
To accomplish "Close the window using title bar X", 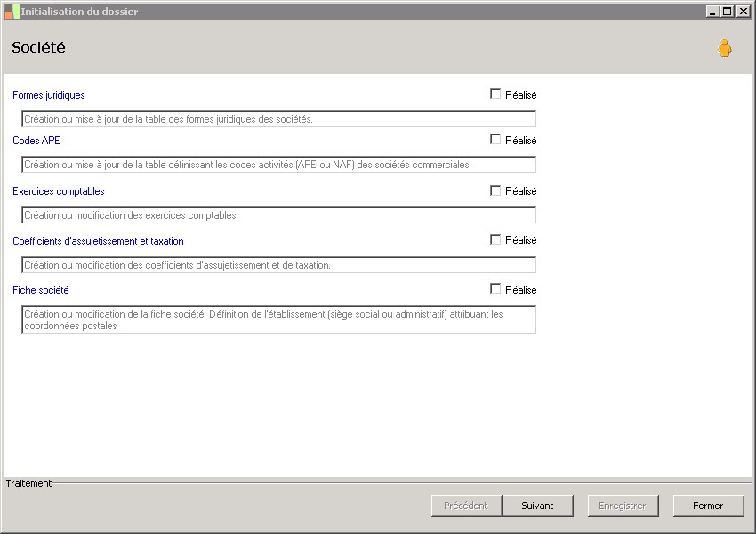I will pyautogui.click(x=743, y=12).
